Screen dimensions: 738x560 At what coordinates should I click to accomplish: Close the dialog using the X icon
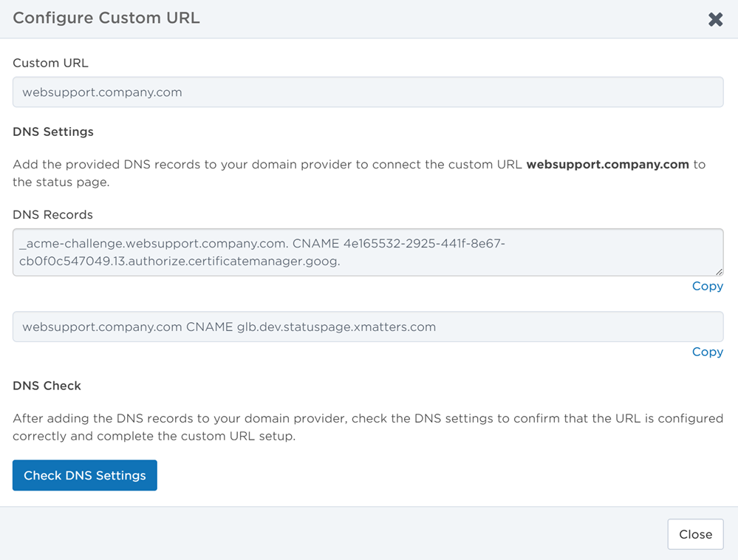click(715, 20)
